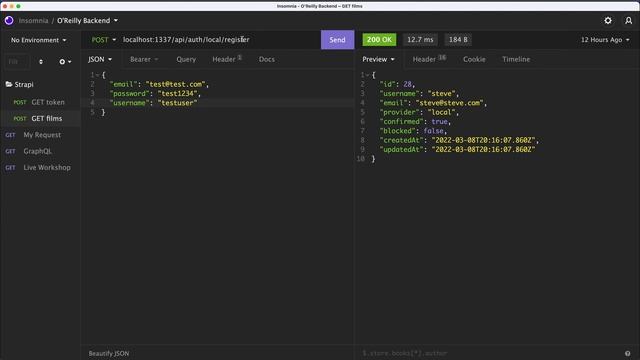Collapse response JSON at line 1

tap(368, 75)
